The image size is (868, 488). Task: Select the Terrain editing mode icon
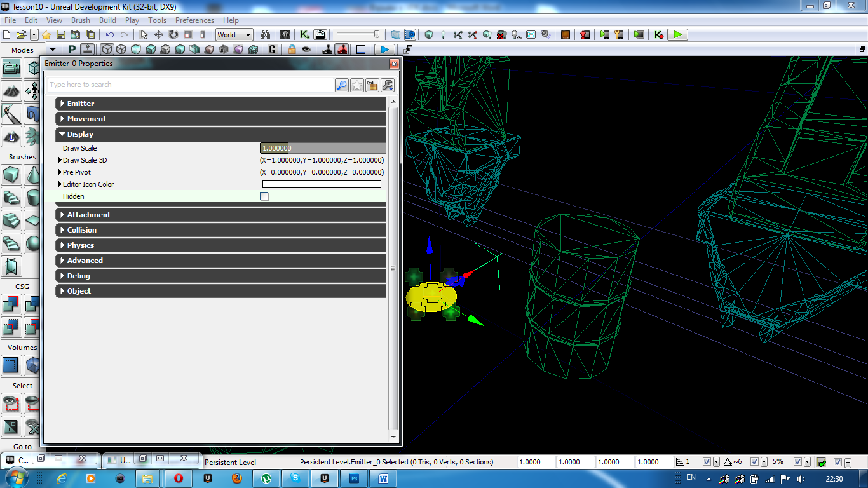click(x=11, y=91)
